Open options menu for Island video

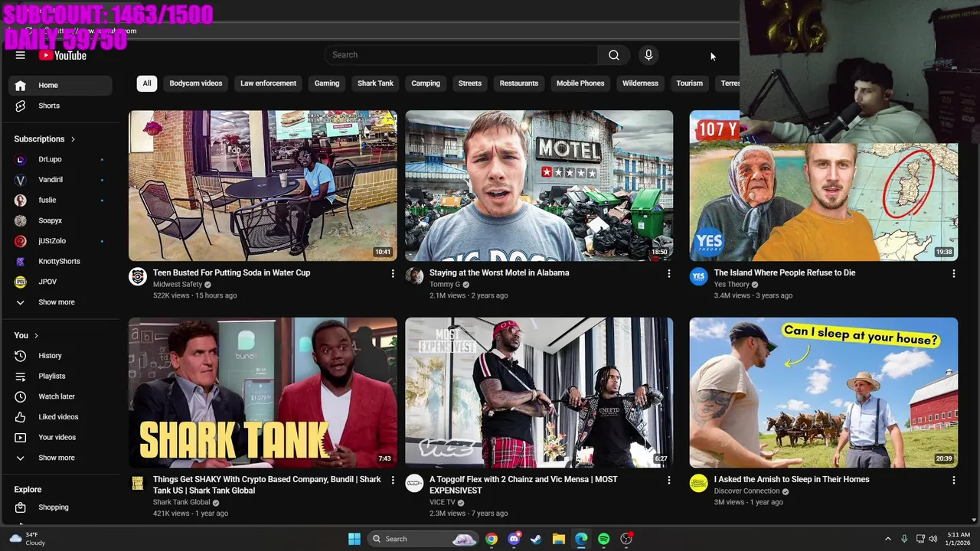pos(953,273)
